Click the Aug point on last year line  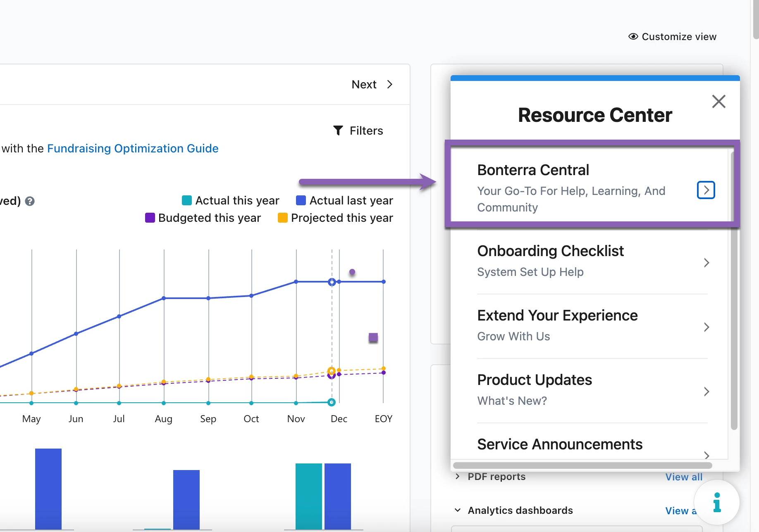164,298
